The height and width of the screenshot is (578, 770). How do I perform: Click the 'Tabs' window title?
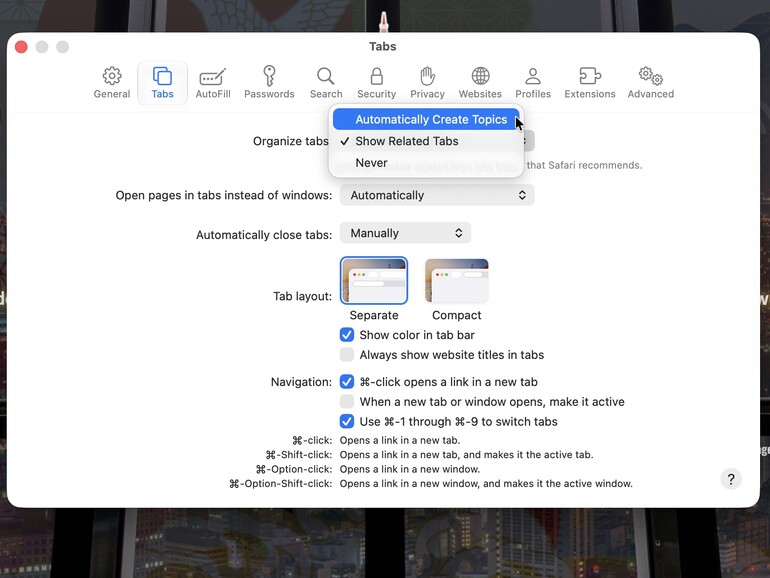tap(383, 46)
